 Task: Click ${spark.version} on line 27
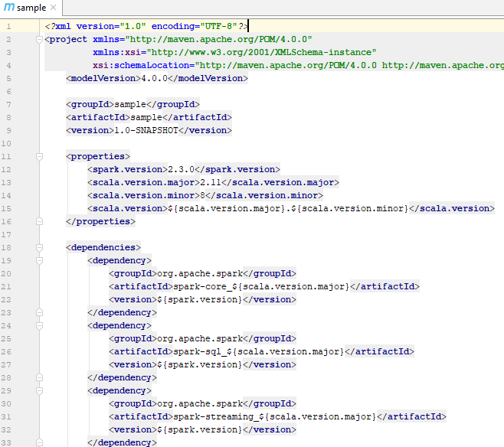[200, 365]
